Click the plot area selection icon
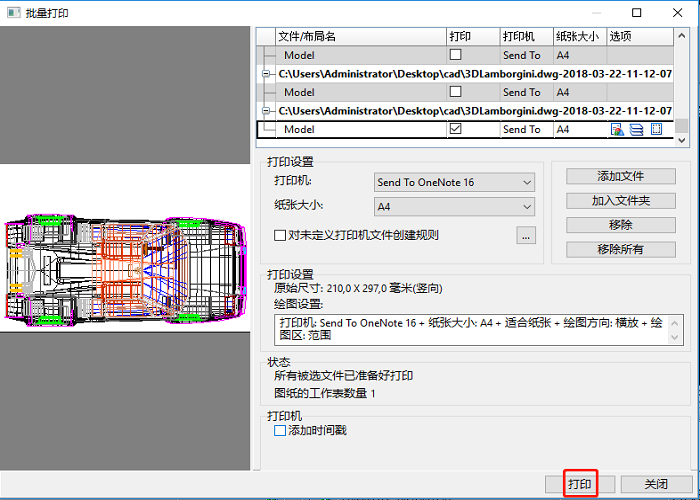This screenshot has height=500, width=700. tap(656, 129)
